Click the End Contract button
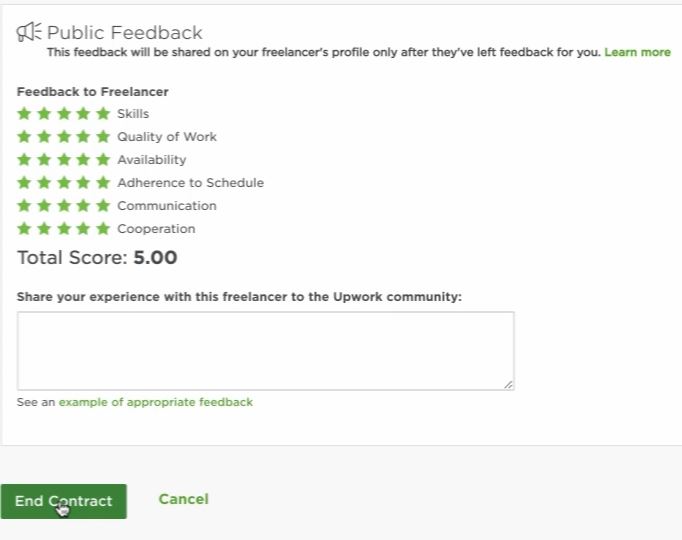This screenshot has width=682, height=540. [x=64, y=501]
